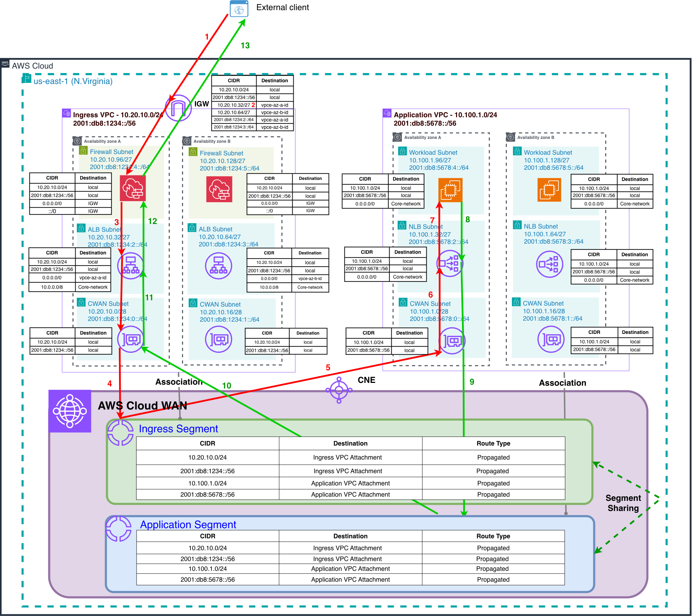
Task: Click the Ingress Segment title text
Action: coord(178,429)
